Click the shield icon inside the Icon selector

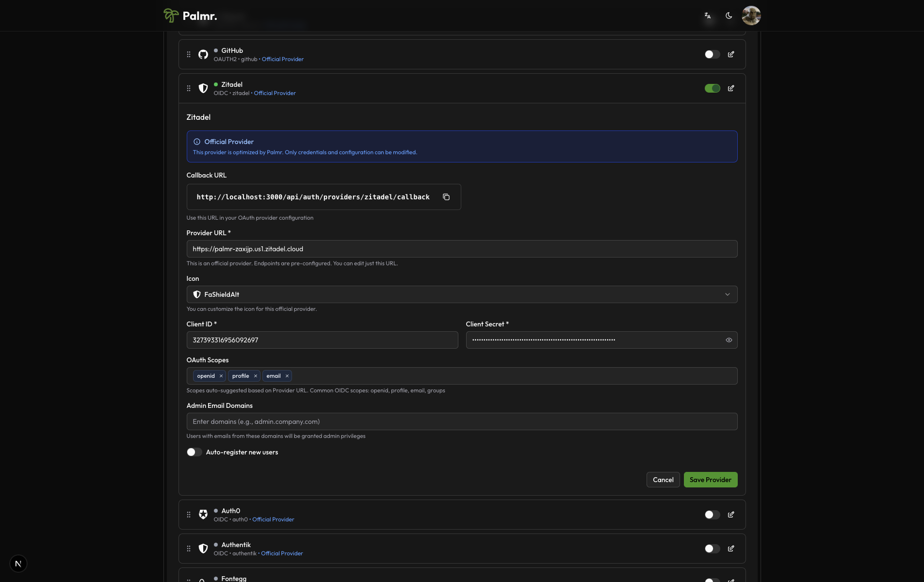point(197,294)
